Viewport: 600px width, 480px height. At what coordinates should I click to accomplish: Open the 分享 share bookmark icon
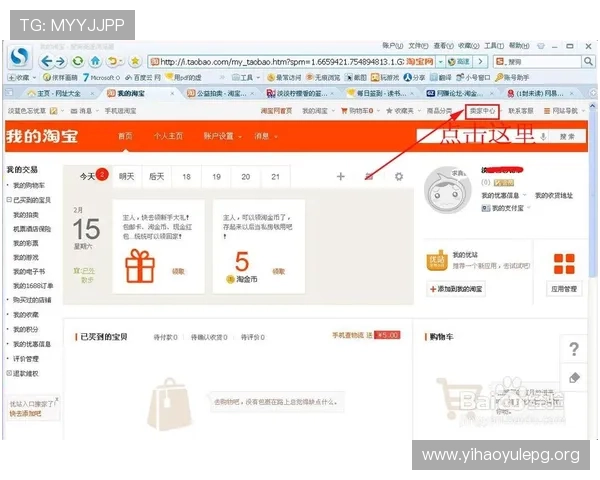point(414,78)
